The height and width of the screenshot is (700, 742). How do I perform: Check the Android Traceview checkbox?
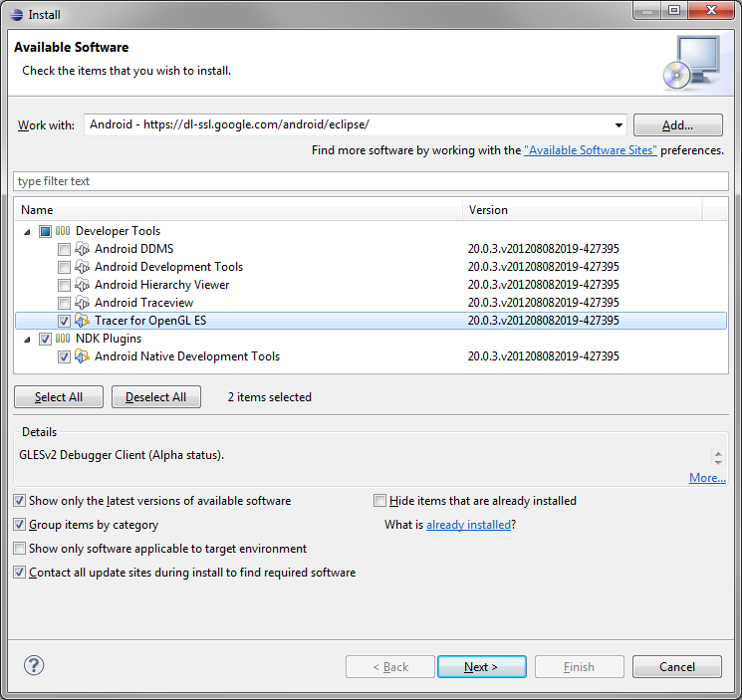click(x=64, y=303)
